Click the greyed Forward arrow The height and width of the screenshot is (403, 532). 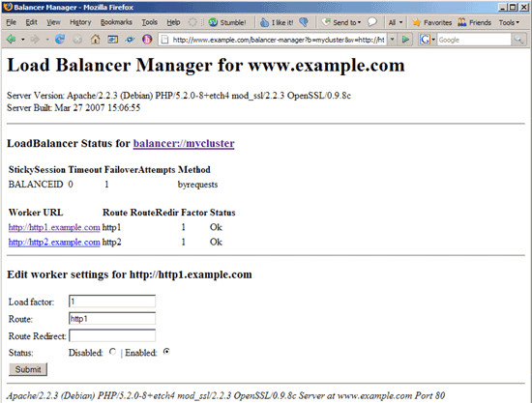pos(35,40)
